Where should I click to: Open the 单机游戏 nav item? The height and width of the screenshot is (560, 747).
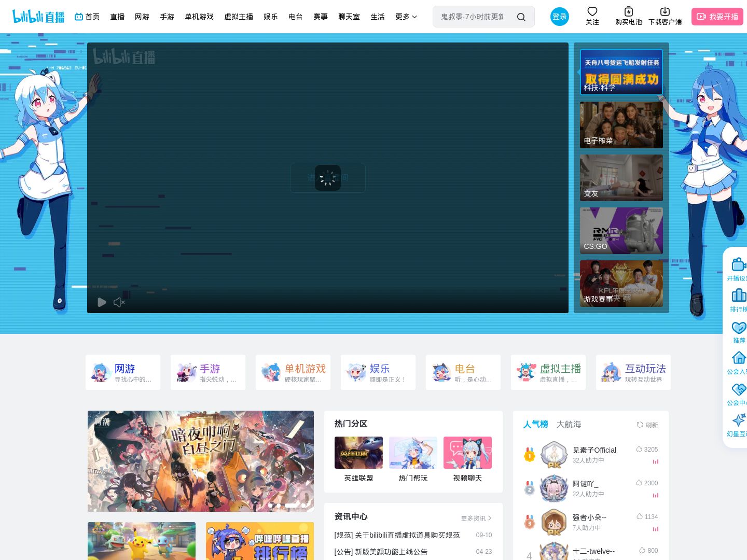coord(199,17)
